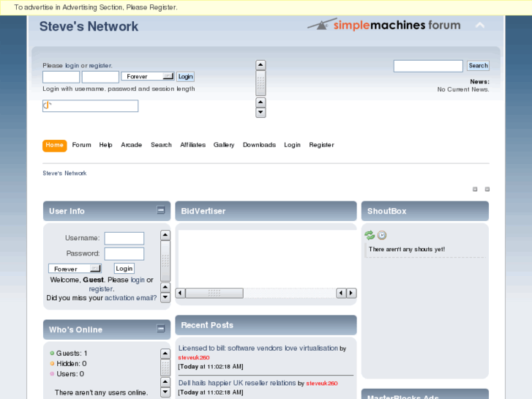Viewport: 532px width, 399px height.
Task: Collapse the header with the upshrink arrow icon
Action: [480, 25]
